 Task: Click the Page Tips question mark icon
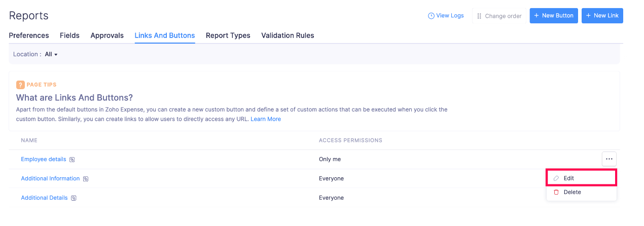click(x=20, y=85)
